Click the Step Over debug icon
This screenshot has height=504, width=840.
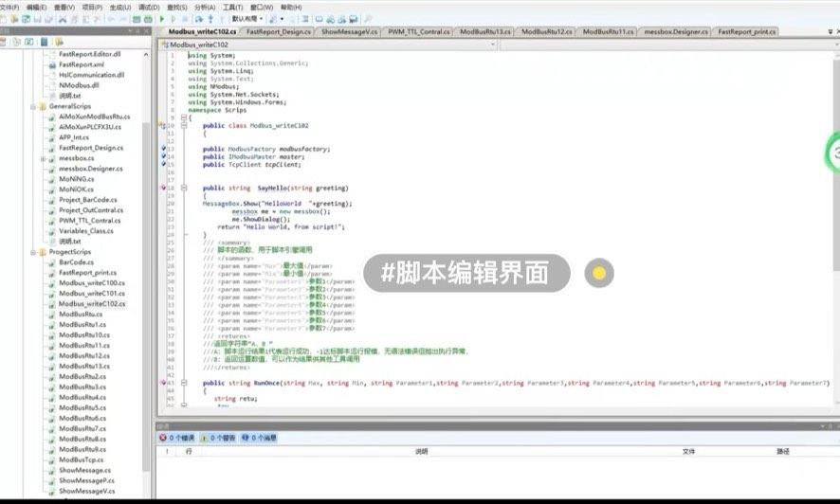click(x=199, y=19)
